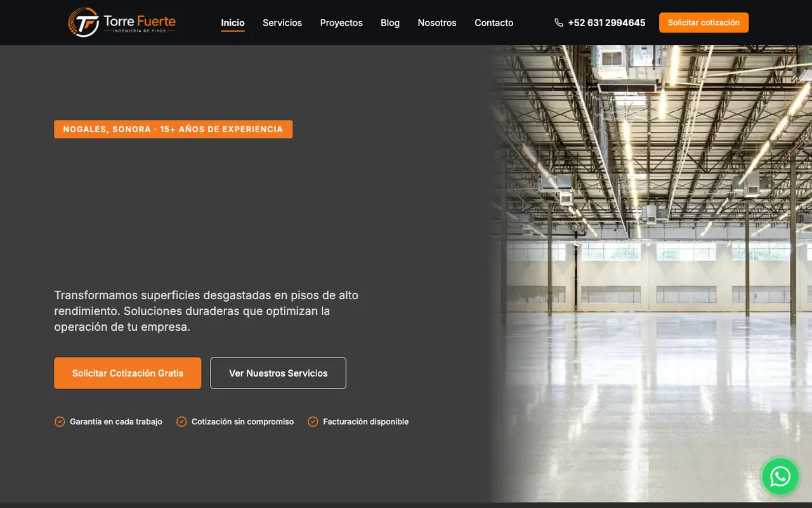The height and width of the screenshot is (508, 812).
Task: Click the phone icon in the header
Action: click(559, 23)
